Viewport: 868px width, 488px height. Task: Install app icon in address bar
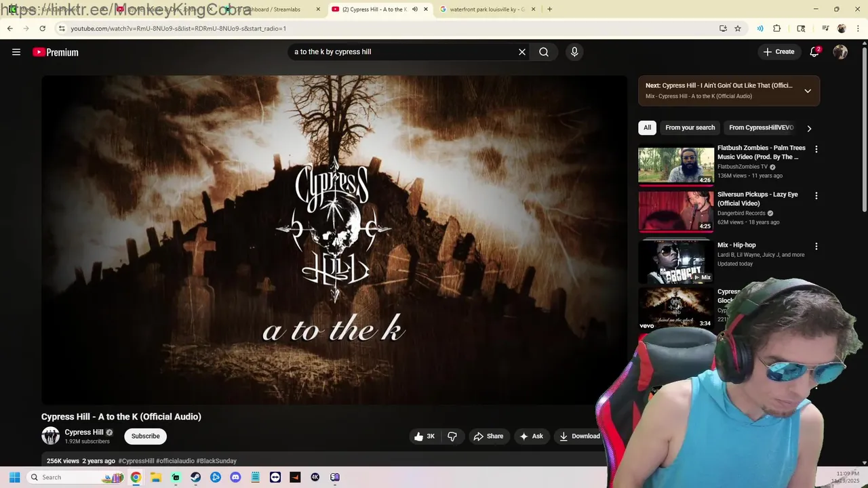723,28
